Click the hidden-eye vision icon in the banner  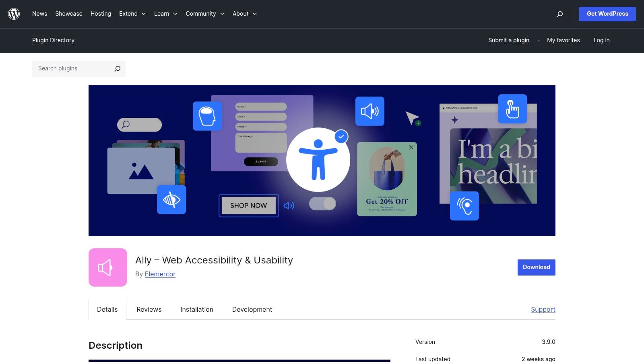[171, 199]
